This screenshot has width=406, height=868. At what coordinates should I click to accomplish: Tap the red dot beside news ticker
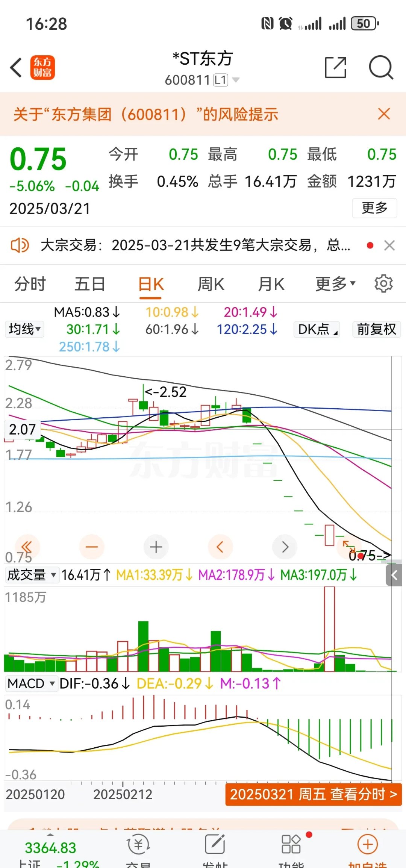370,245
